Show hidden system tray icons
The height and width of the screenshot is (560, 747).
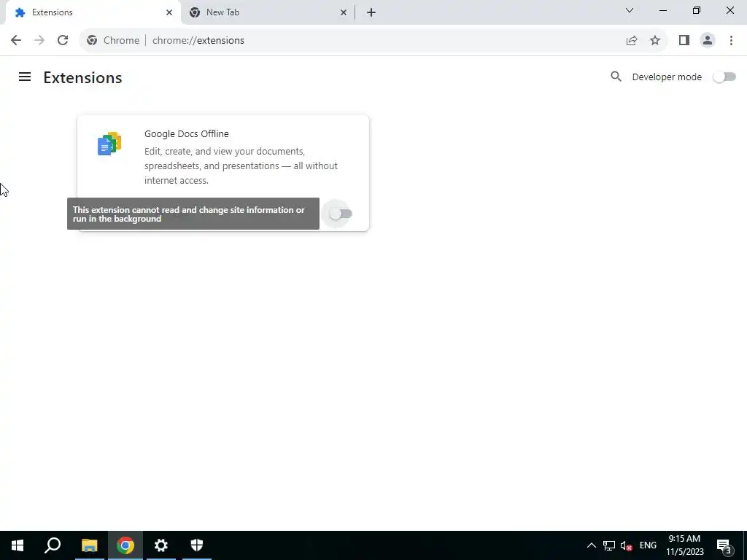pos(591,545)
